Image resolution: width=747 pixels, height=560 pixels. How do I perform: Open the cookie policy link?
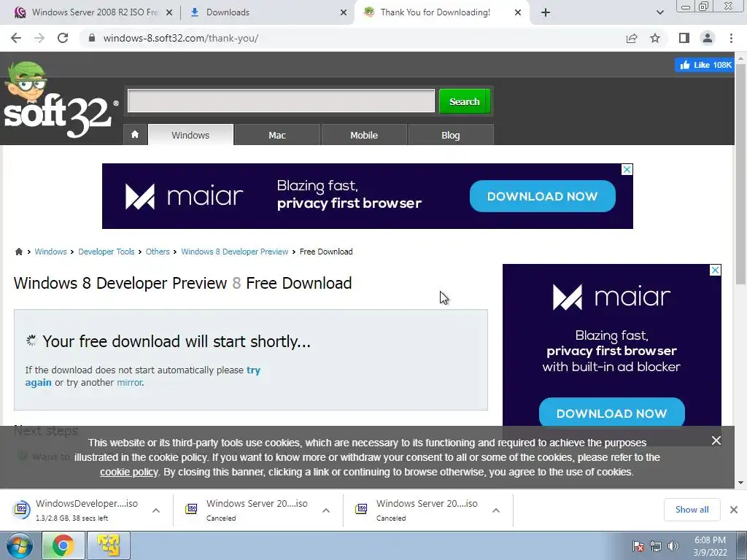[128, 472]
